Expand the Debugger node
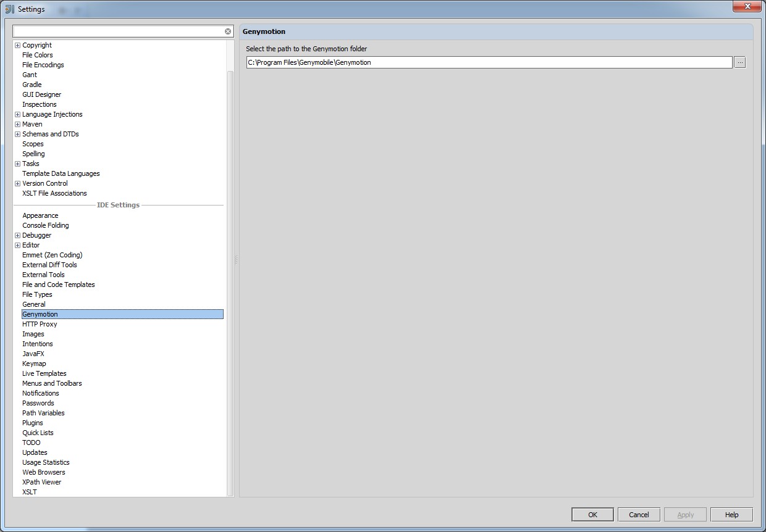This screenshot has height=532, width=766. click(x=17, y=235)
